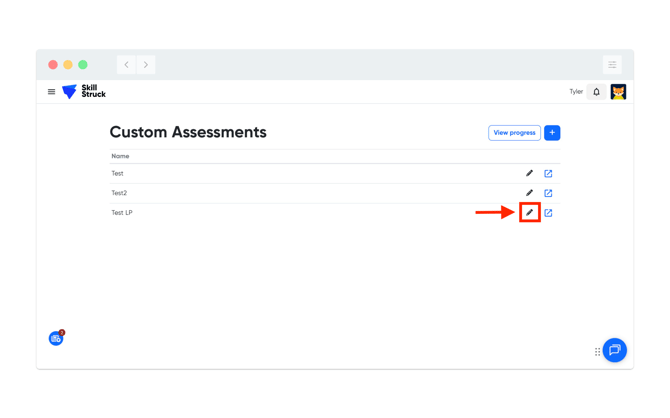Go forward with the browser forward arrow
Viewport: 670px width, 418px height.
[x=146, y=65]
